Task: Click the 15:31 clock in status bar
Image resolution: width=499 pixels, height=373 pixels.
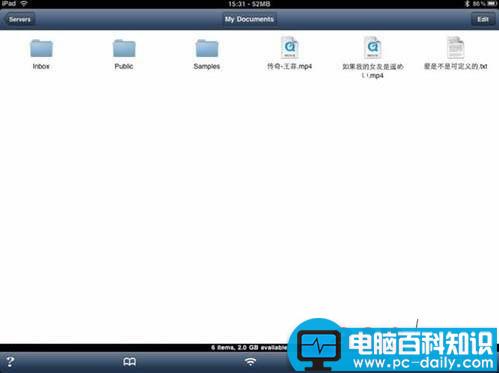Action: 237,4
